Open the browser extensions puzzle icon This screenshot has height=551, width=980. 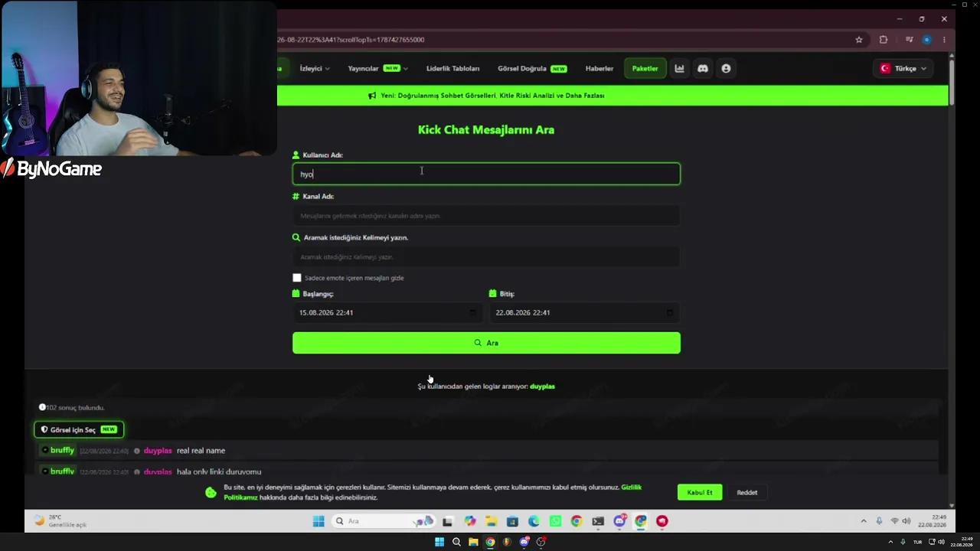[884, 40]
